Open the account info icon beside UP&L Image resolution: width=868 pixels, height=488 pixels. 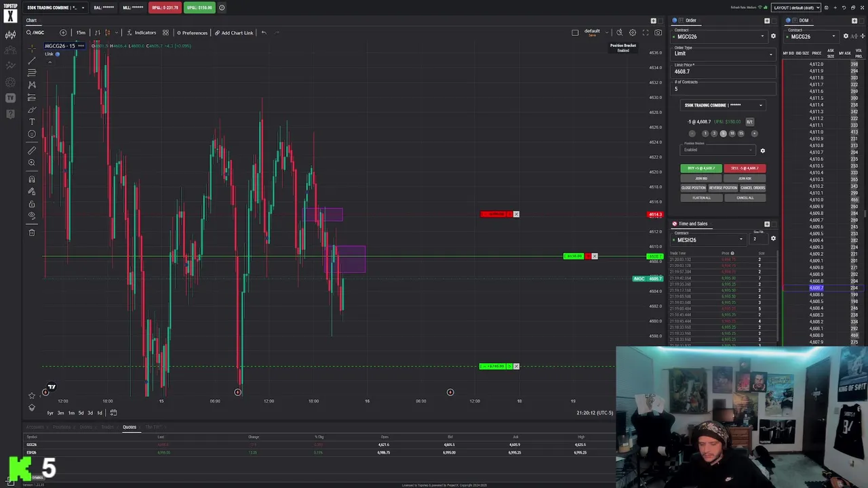[x=222, y=7]
